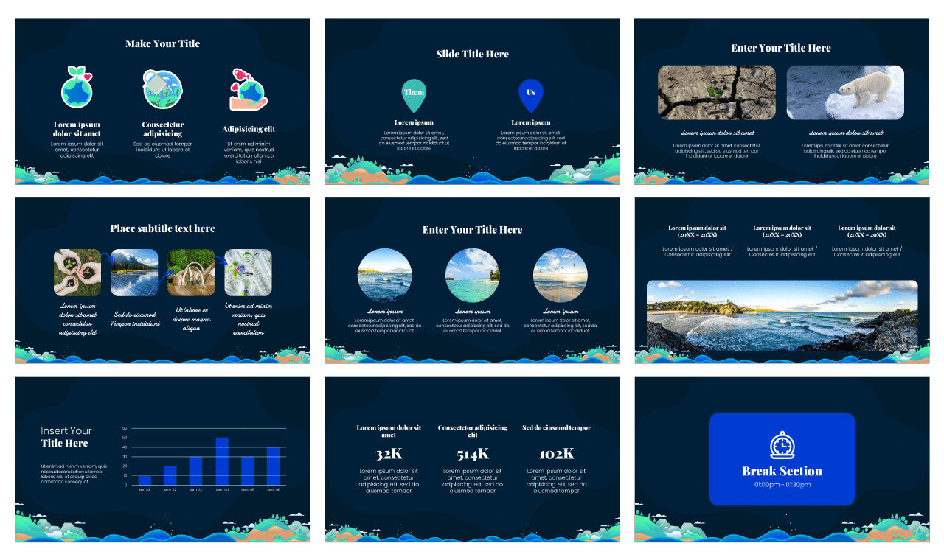Select the '514K' statistic

(473, 454)
